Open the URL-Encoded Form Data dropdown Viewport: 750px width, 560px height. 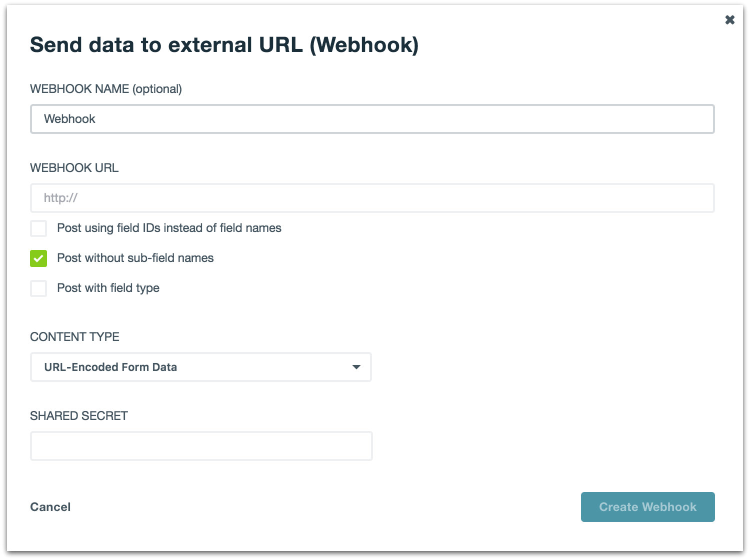coord(200,367)
